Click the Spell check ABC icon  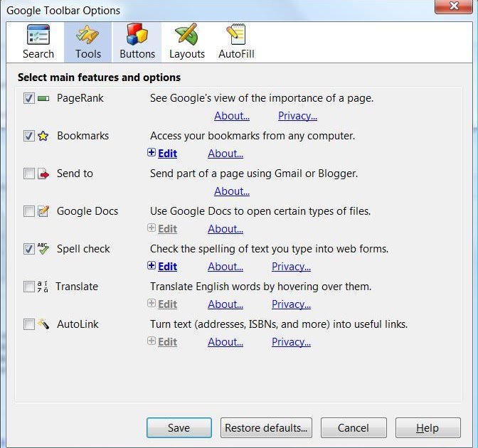click(43, 249)
